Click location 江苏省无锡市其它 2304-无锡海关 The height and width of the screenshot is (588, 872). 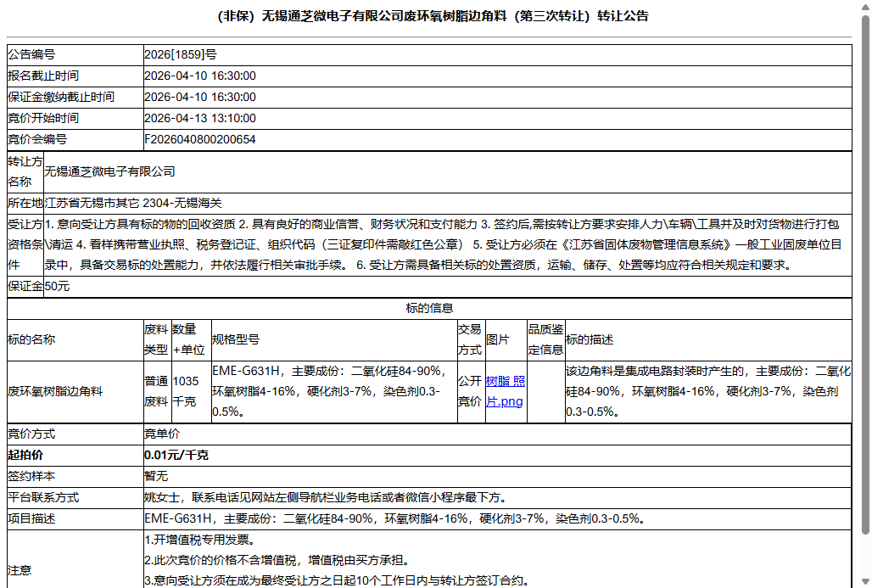133,203
